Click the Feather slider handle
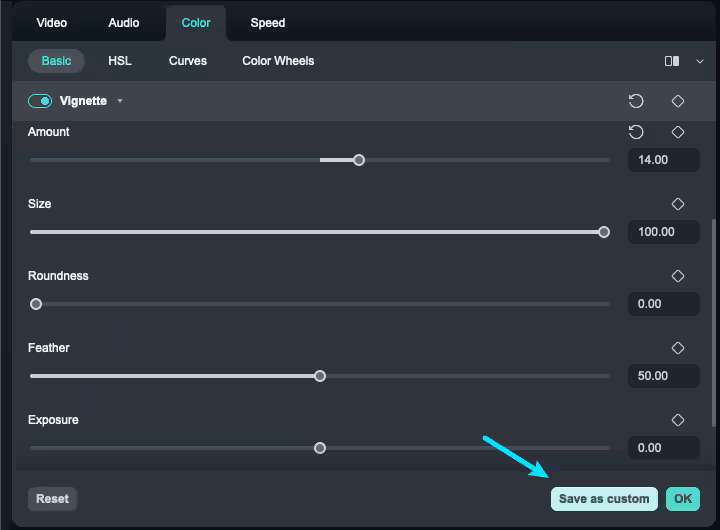The height and width of the screenshot is (530, 720). point(320,376)
